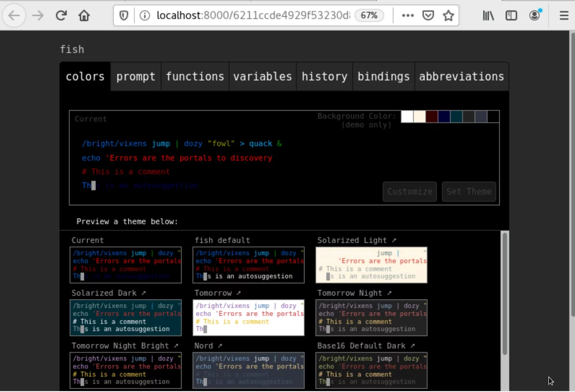Viewport: 575px width, 392px height.
Task: Open the Firefox account icon
Action: (535, 15)
